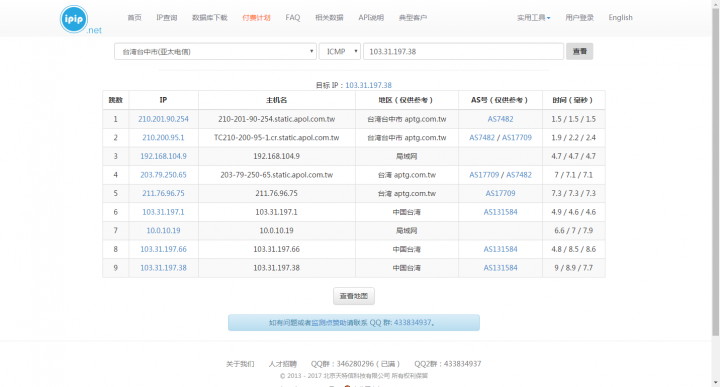Open IP link 210.200.95.1

[163, 137]
